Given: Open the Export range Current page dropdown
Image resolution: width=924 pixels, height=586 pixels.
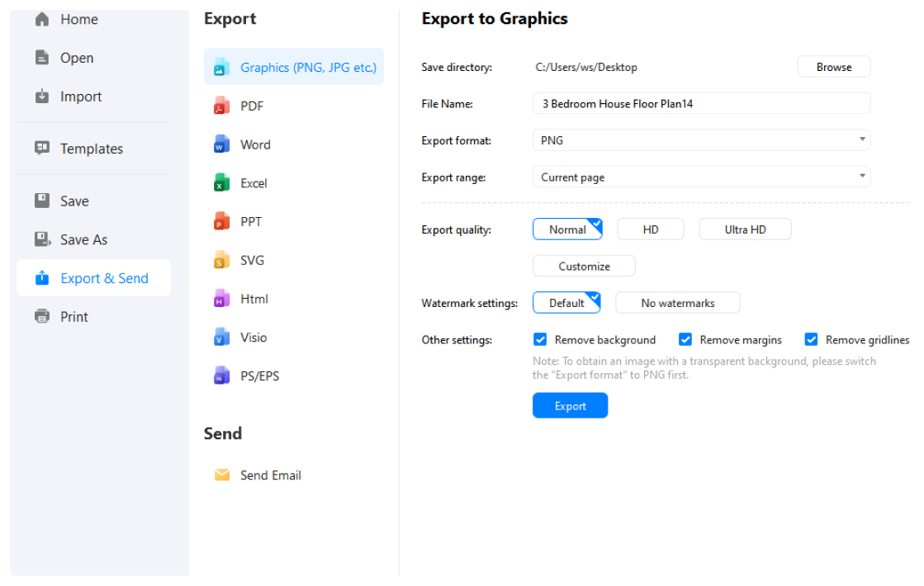Looking at the screenshot, I should pyautogui.click(x=701, y=177).
